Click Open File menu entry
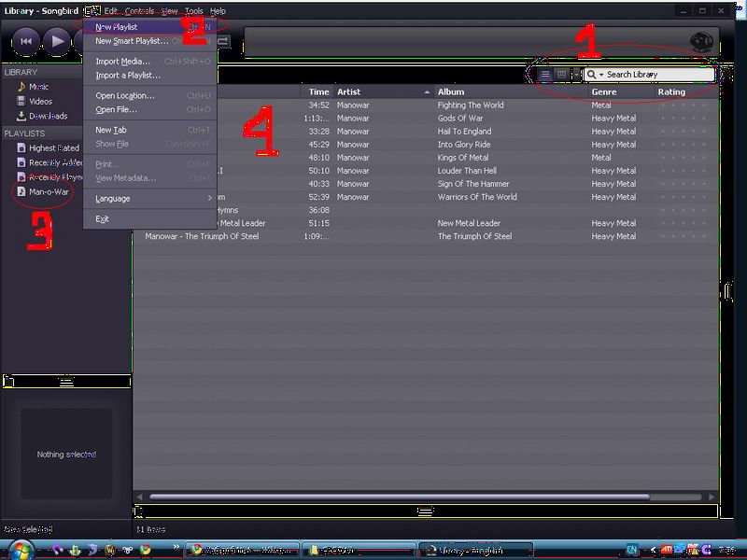Viewport: 747px width, 560px height. click(x=116, y=109)
